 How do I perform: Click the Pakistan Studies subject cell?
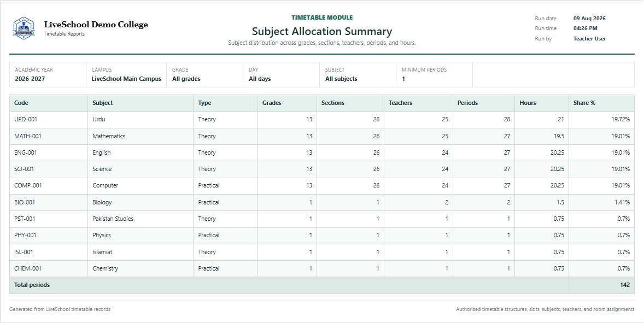tap(140, 219)
